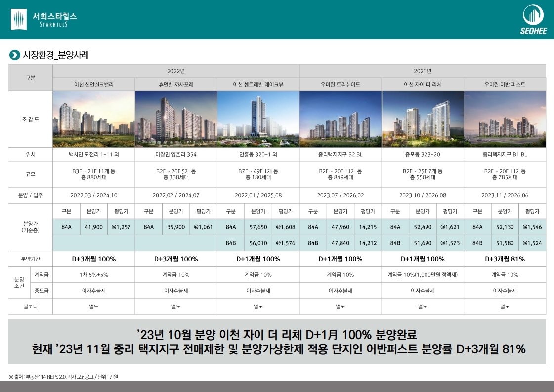
Task: Select the deposit term 1차 5%+5%
Action: coord(93,275)
